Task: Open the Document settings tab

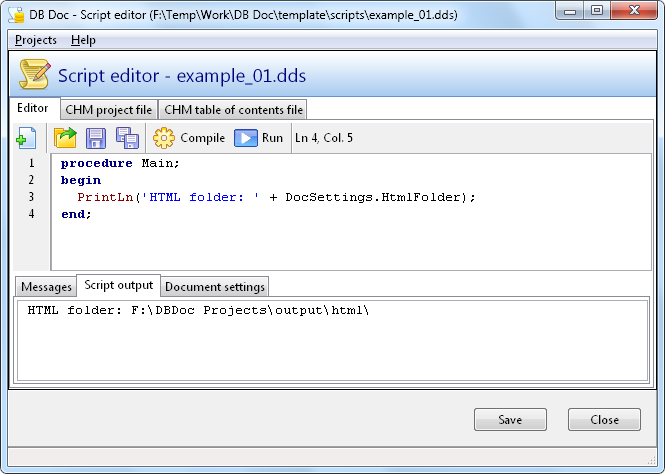Action: pyautogui.click(x=215, y=287)
